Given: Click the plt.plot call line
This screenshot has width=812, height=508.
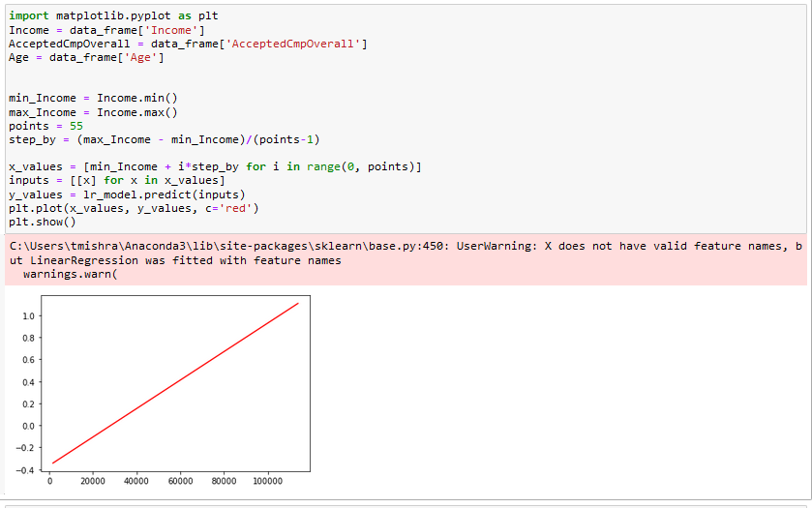Looking at the screenshot, I should (x=134, y=208).
